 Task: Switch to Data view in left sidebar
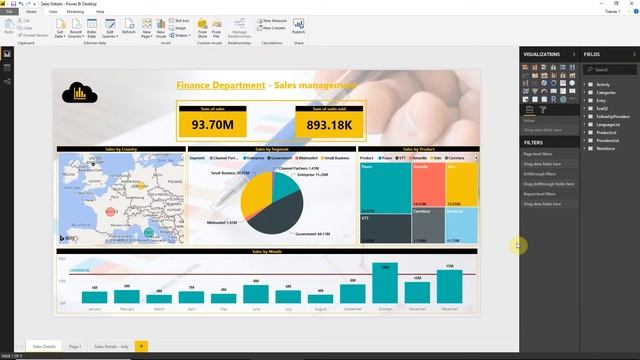click(7, 68)
